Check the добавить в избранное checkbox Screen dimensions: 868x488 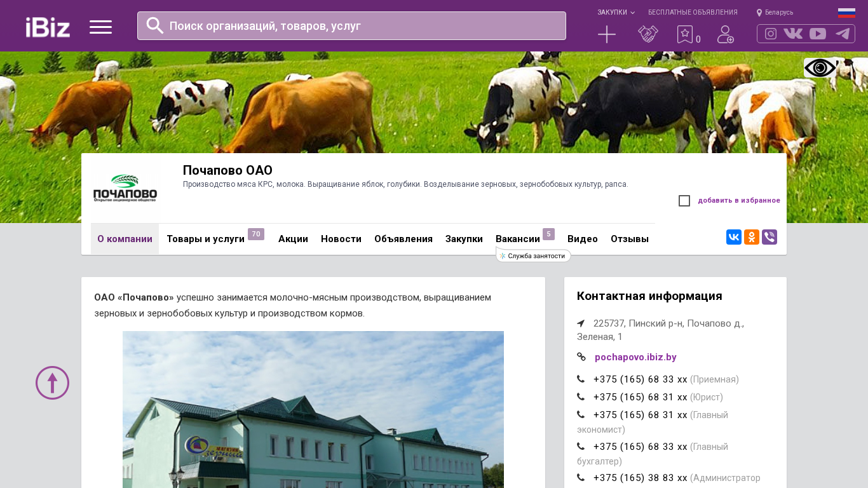click(684, 201)
